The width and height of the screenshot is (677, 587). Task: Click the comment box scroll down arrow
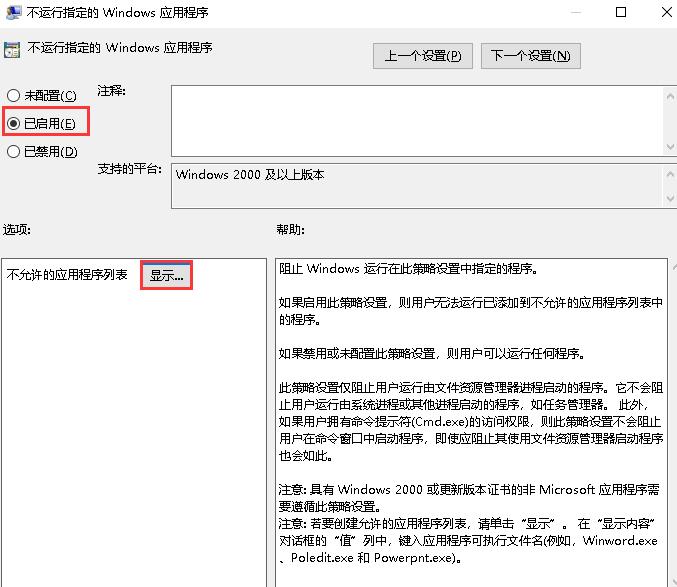point(670,147)
